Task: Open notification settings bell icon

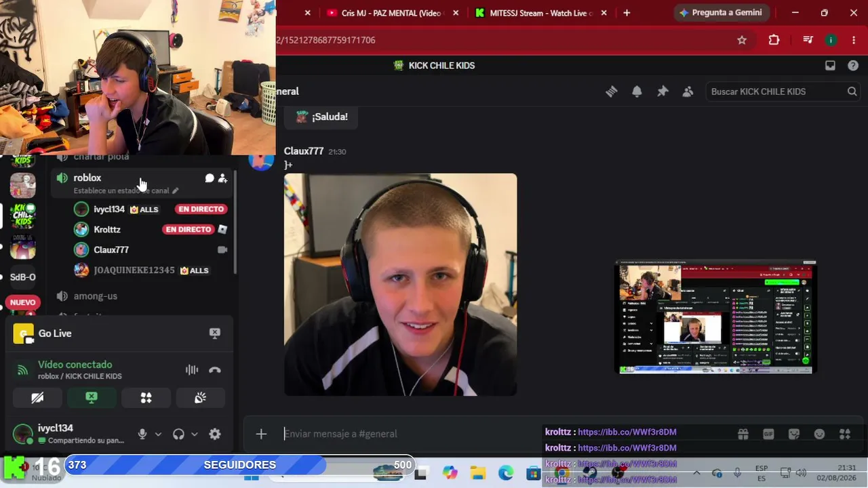Action: coord(637,91)
